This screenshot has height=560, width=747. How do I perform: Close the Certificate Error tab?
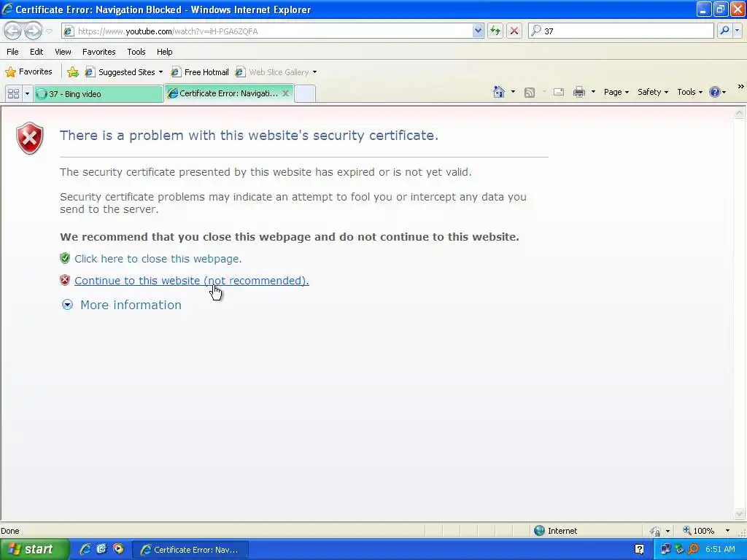tap(285, 93)
